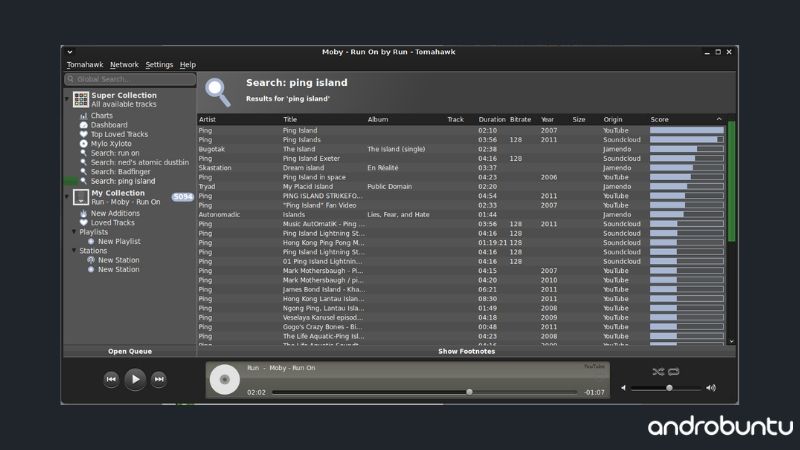Screen dimensions: 800x450
Task: Click the Open Queue button
Action: [130, 352]
